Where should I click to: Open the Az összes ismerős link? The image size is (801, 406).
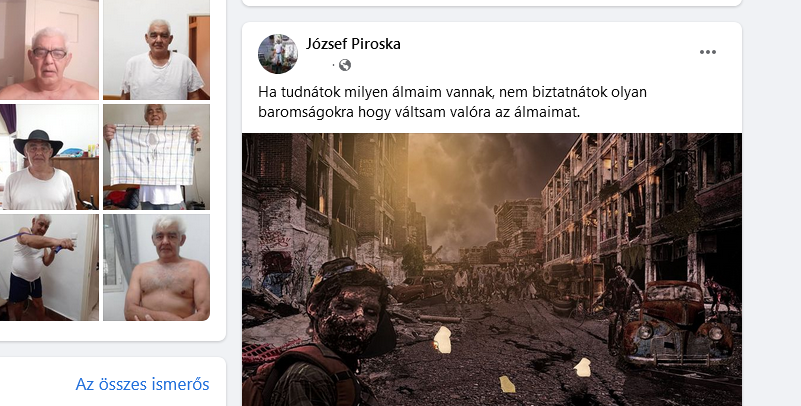click(143, 384)
